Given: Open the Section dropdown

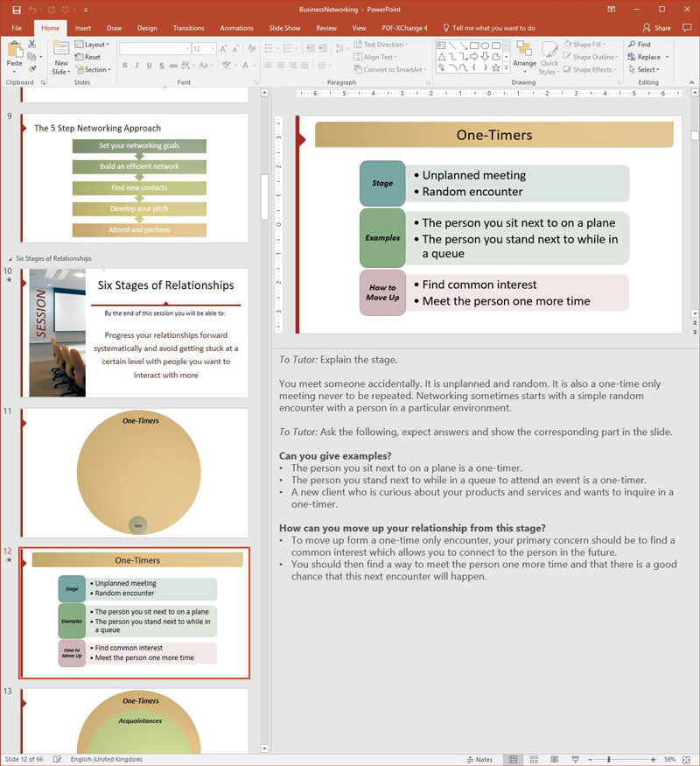Looking at the screenshot, I should click(x=94, y=70).
